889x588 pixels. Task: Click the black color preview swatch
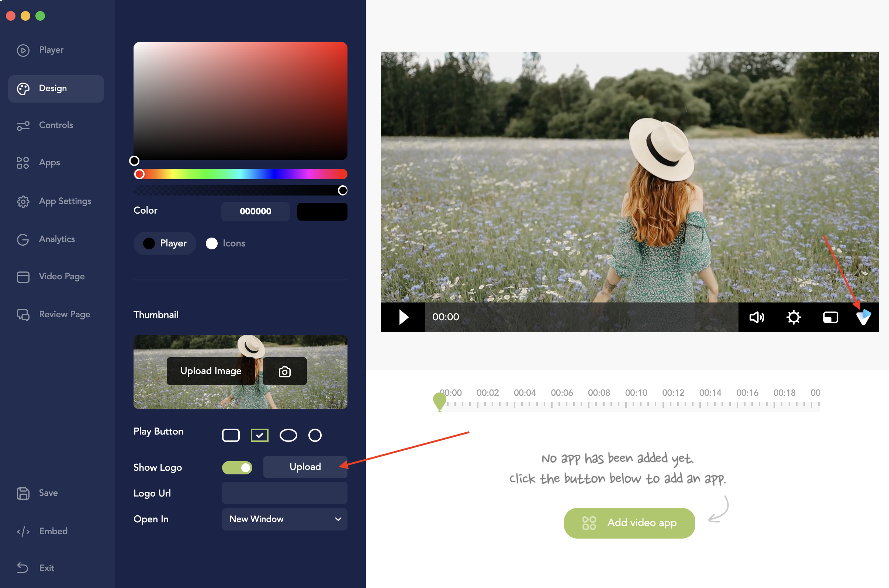(x=322, y=211)
